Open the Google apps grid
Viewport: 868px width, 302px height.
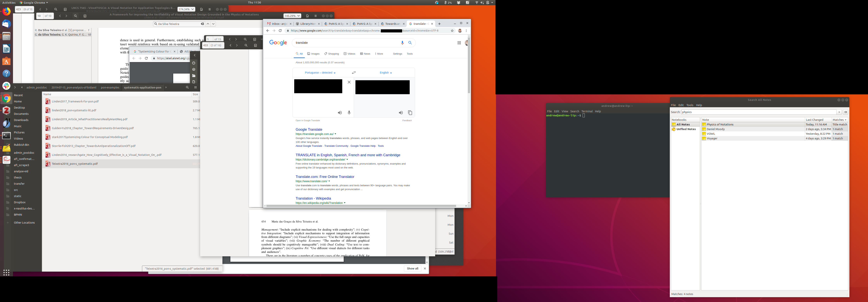[459, 43]
